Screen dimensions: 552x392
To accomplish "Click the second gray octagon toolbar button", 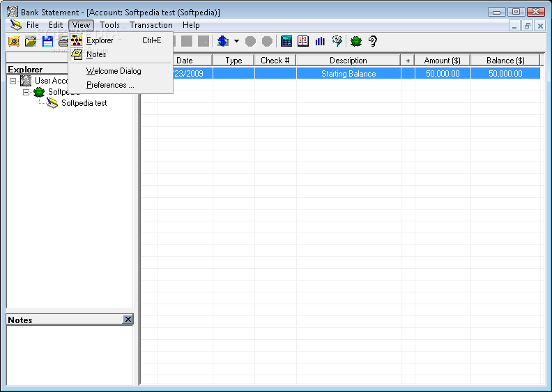I will (x=267, y=42).
